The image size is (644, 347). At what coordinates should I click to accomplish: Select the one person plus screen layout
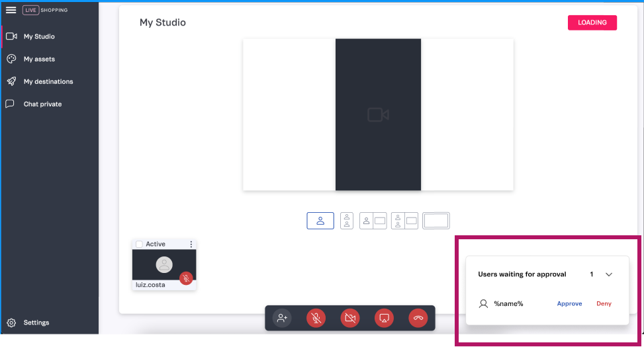pos(373,221)
